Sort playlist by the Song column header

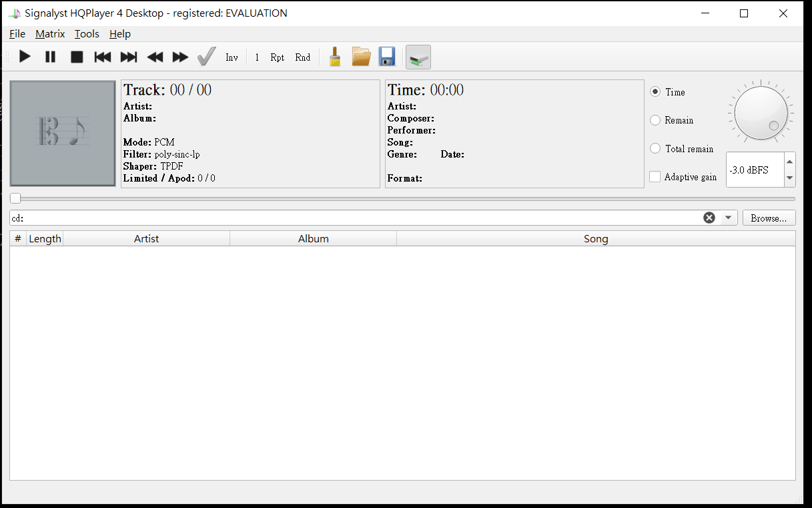[596, 239]
